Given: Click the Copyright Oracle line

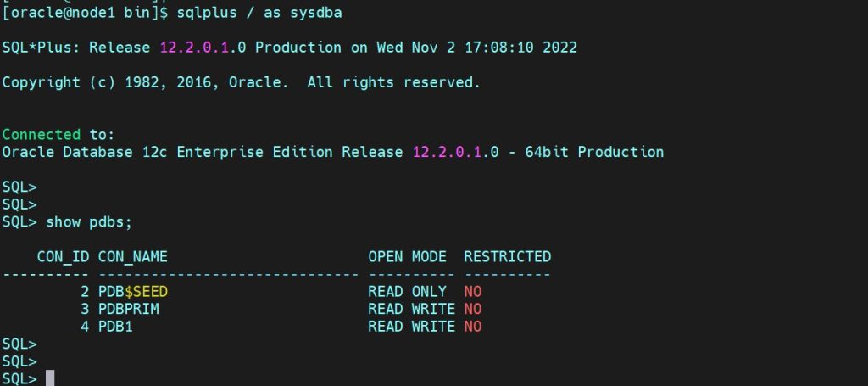Looking at the screenshot, I should pyautogui.click(x=241, y=82).
